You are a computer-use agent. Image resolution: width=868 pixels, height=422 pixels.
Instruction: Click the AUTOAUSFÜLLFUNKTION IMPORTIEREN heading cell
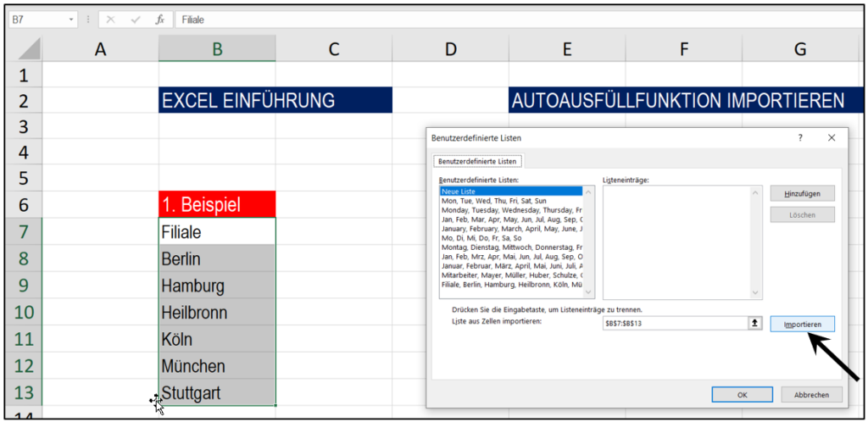pyautogui.click(x=686, y=101)
